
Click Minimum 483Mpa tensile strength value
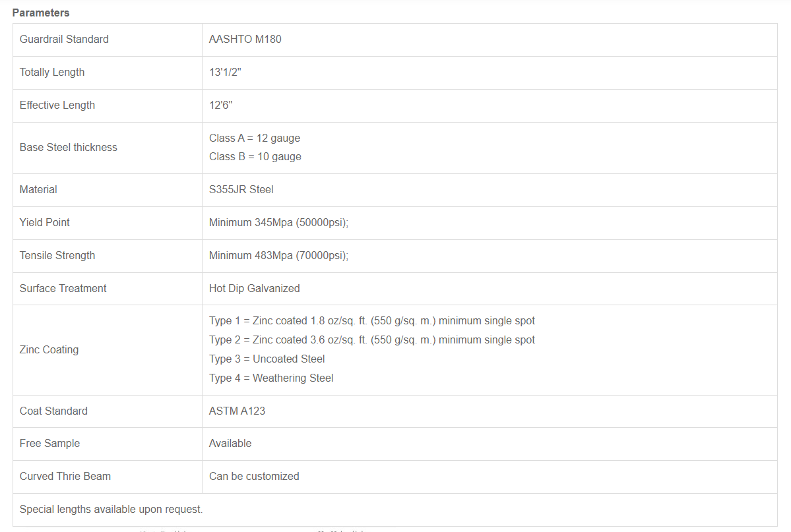tap(278, 255)
